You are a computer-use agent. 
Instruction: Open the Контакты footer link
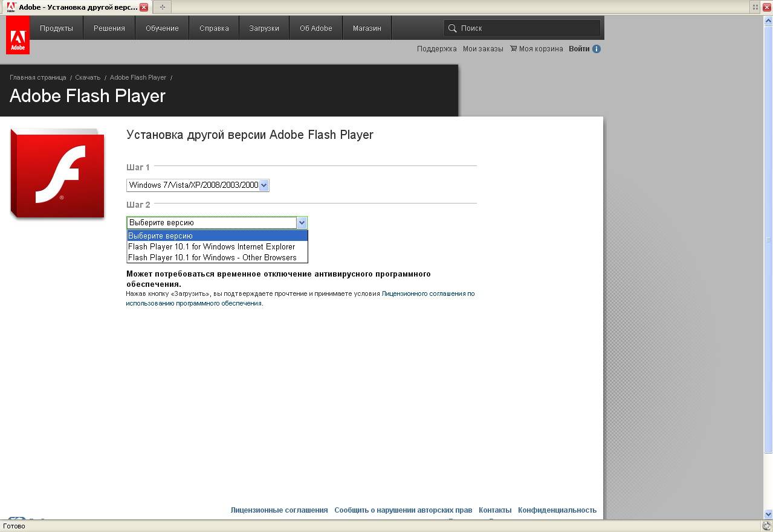[495, 510]
